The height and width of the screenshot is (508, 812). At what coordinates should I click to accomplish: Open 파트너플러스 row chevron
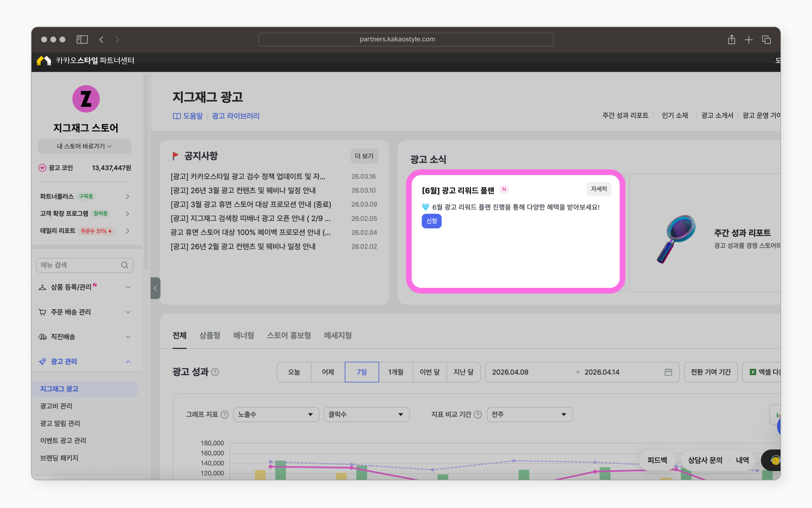click(x=127, y=196)
